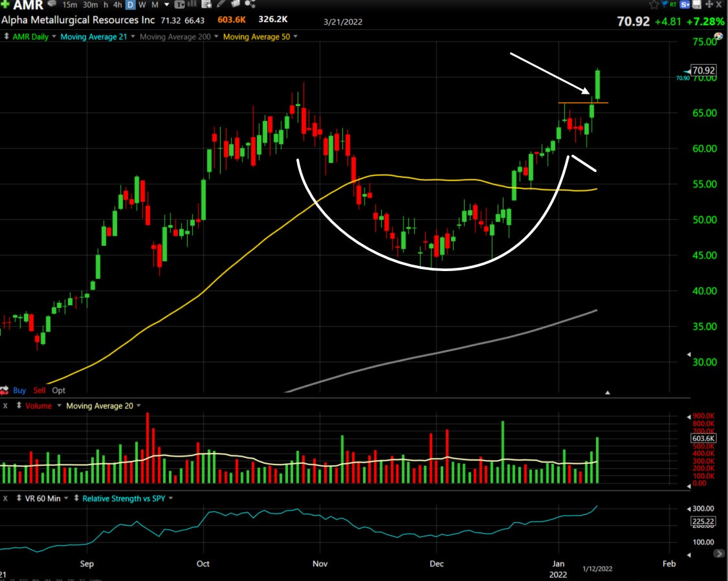This screenshot has height=581, width=728.
Task: Click the small up-triangle at price pane bottom
Action: [x=607, y=393]
